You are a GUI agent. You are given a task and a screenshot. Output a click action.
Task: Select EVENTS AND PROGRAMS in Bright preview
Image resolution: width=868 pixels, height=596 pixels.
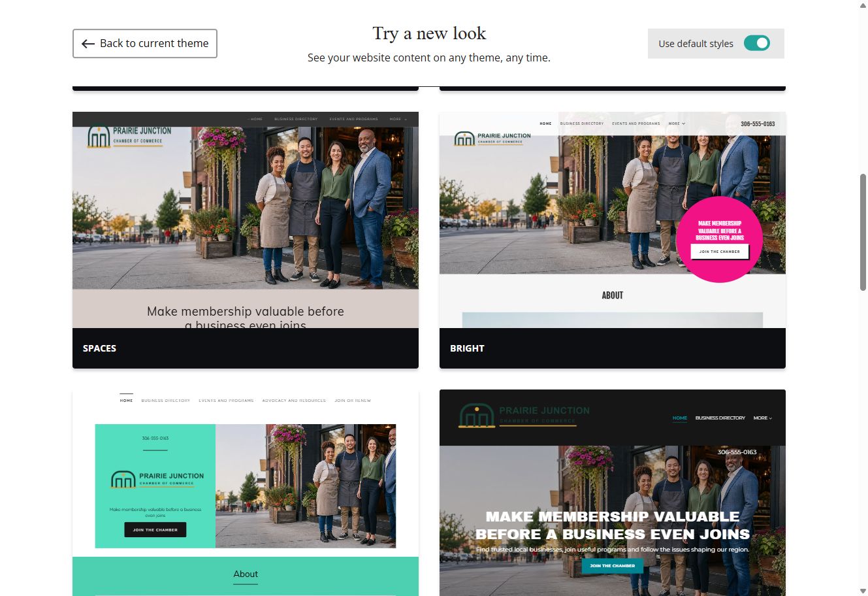pyautogui.click(x=636, y=124)
